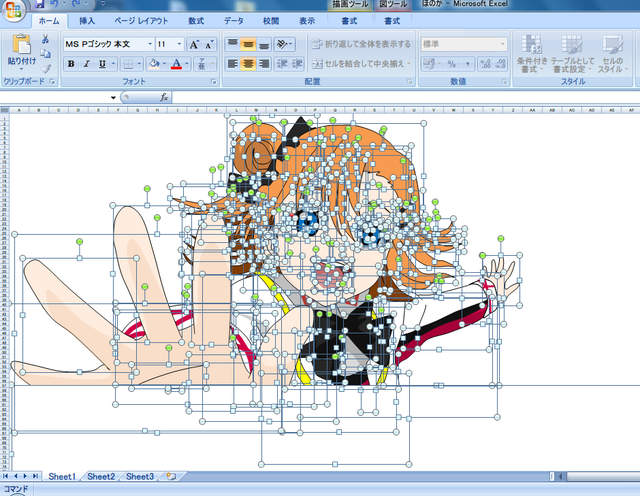Screen dimensions: 640x496
Task: Click the Paste (貼り付け) clipboard icon
Action: click(x=21, y=48)
